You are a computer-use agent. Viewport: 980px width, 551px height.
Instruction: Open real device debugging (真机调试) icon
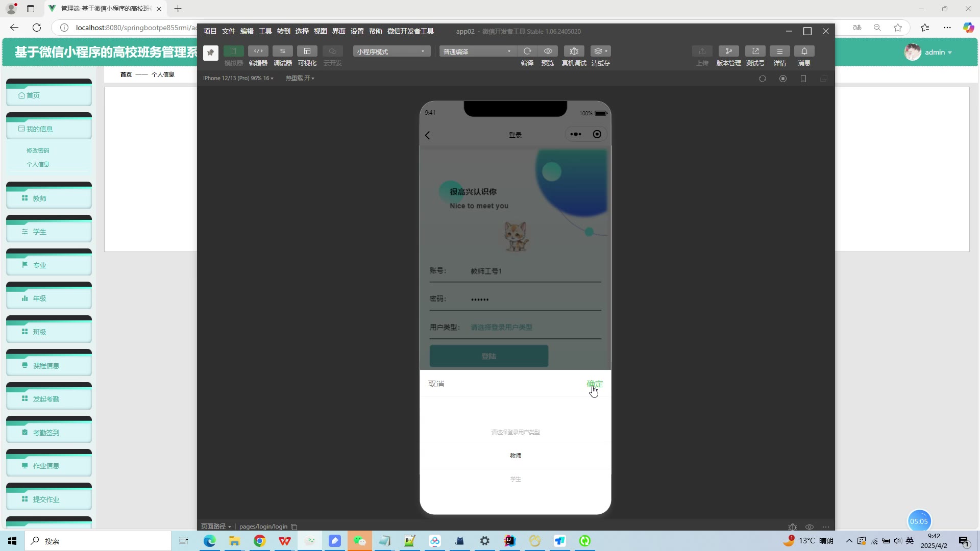point(574,52)
